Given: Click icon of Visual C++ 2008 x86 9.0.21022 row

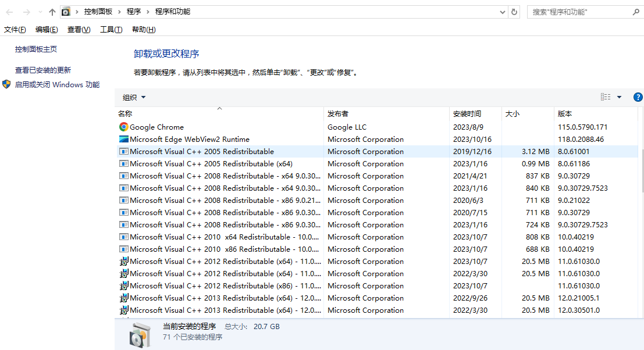Looking at the screenshot, I should pos(124,200).
